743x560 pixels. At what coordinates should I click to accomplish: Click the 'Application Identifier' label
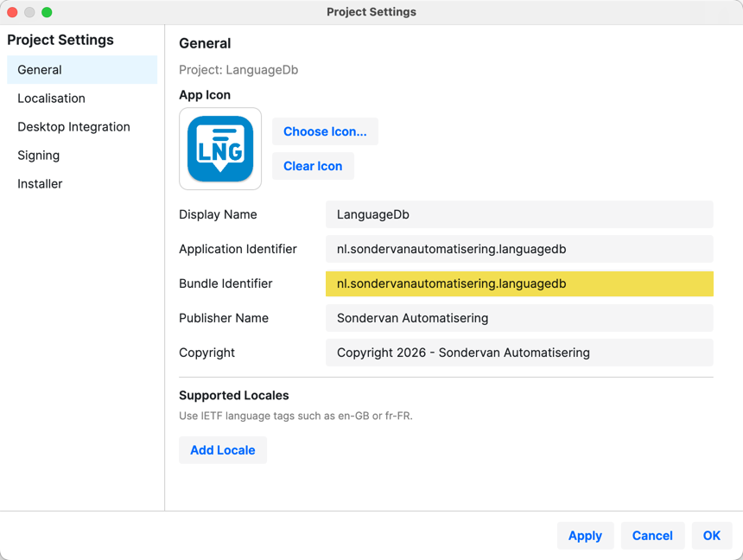238,249
